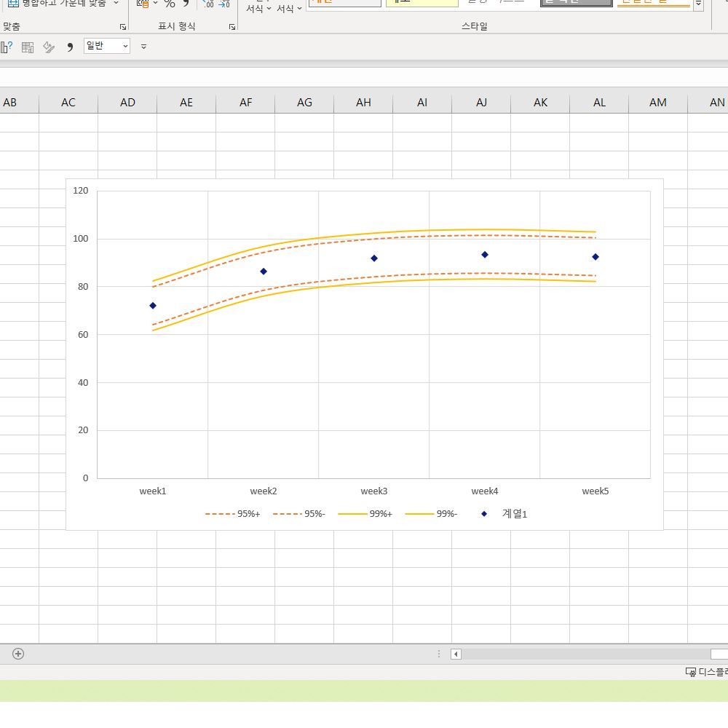Click comma icon in quick access toolbar

tap(70, 47)
